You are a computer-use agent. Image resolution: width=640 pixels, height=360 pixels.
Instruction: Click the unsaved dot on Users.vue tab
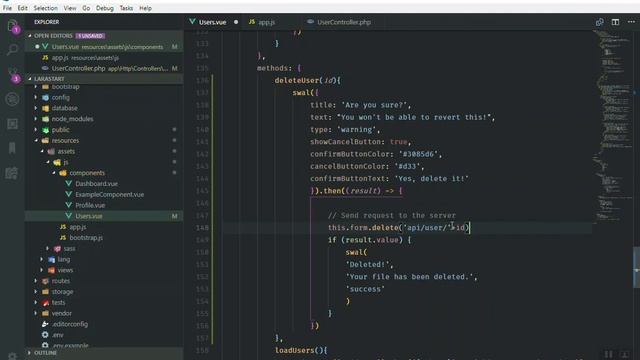click(236, 22)
